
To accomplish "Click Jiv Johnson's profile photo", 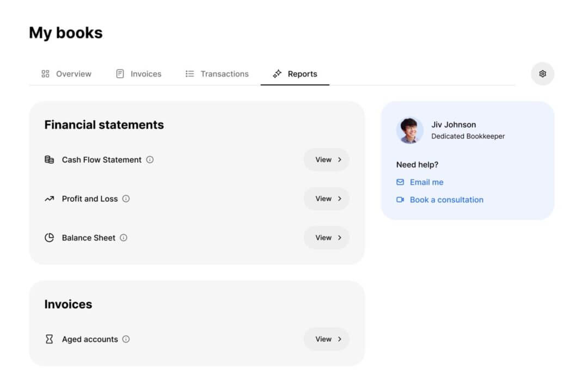I will pos(409,131).
